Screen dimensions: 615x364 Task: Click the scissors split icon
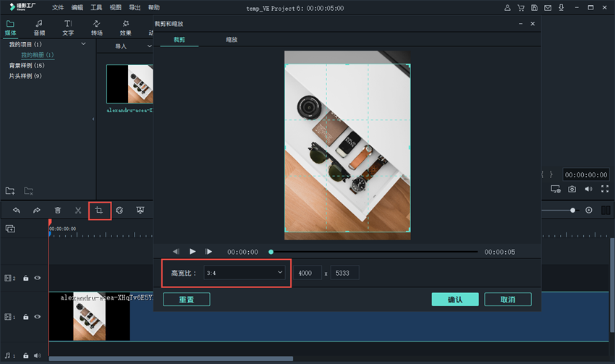78,211
